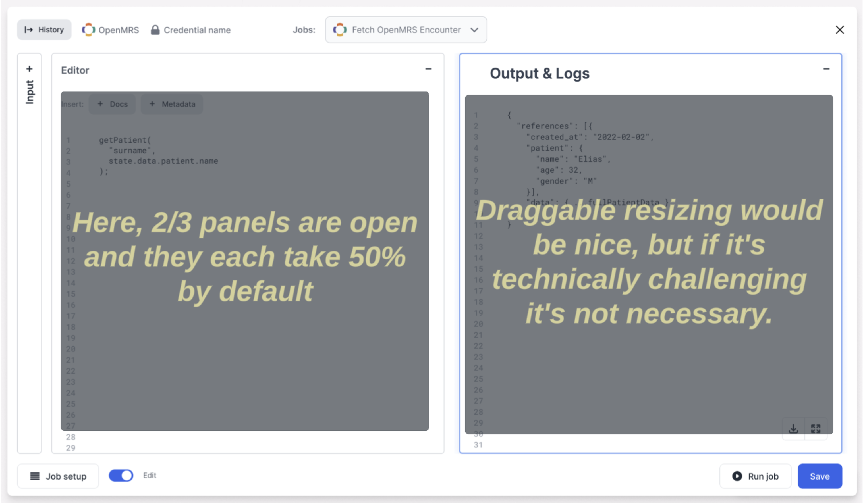863x504 pixels.
Task: Switch to the Output & Logs panel
Action: pyautogui.click(x=540, y=73)
